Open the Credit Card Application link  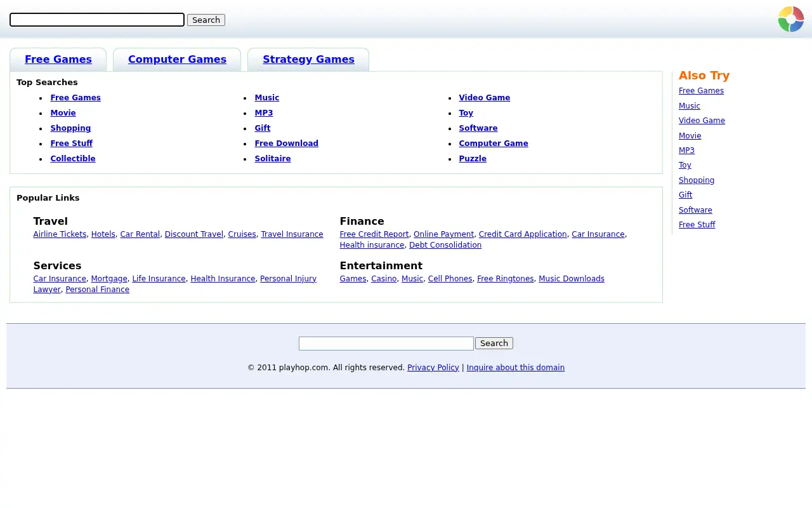[x=523, y=234]
